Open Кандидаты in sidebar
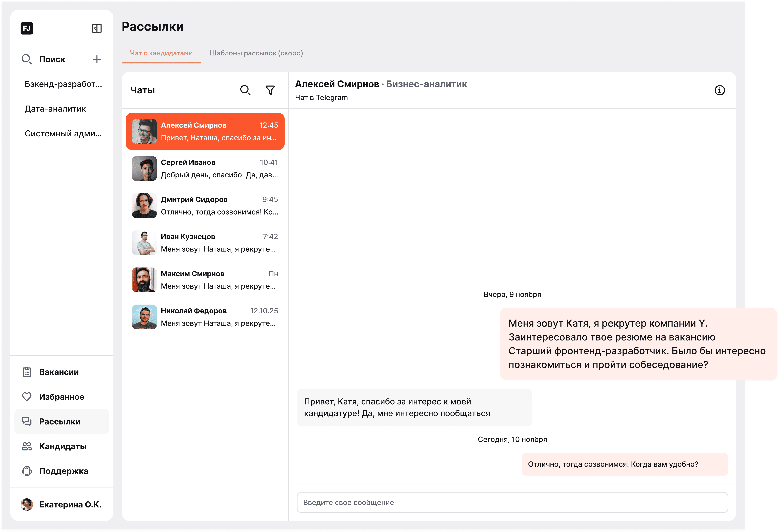The height and width of the screenshot is (532, 779). pos(63,446)
